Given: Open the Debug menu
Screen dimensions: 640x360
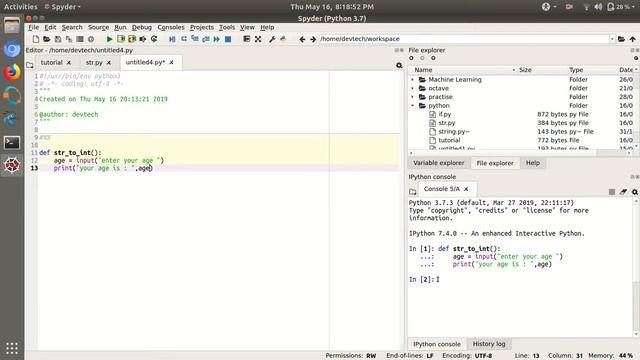Looking at the screenshot, I should 142,27.
